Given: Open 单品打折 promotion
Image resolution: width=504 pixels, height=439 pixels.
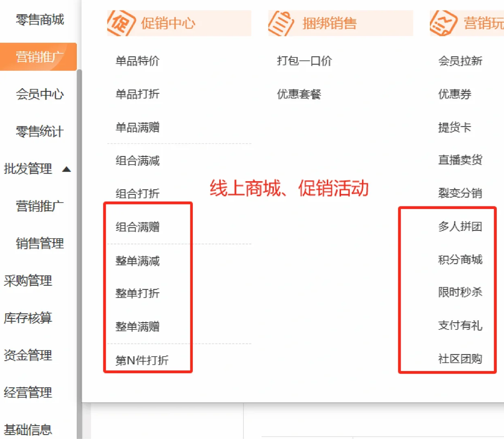Looking at the screenshot, I should 137,94.
